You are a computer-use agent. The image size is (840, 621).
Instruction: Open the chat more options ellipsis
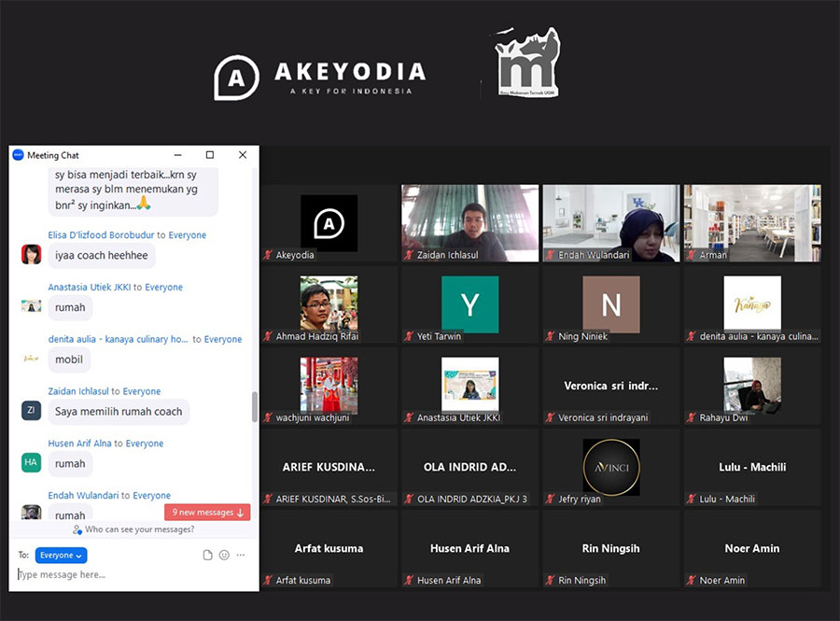(x=241, y=555)
